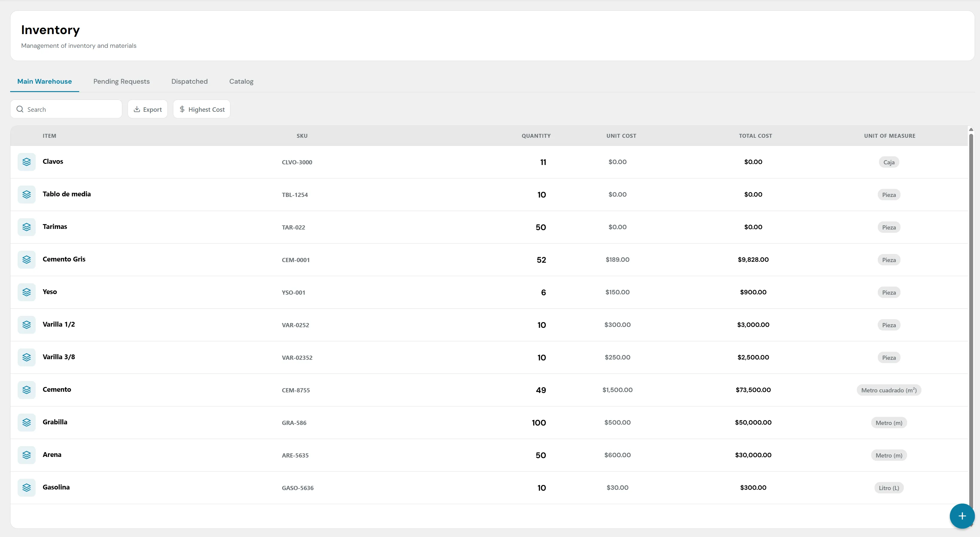This screenshot has height=537, width=980.
Task: Select the Varilla 3/8 item name
Action: [x=59, y=357]
